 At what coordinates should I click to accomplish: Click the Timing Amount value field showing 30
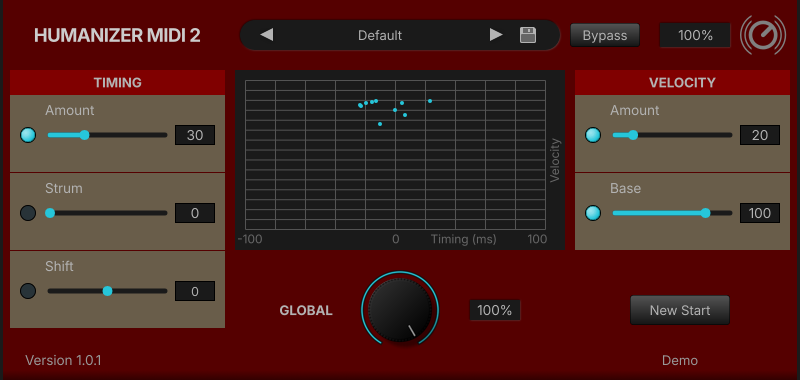(195, 135)
